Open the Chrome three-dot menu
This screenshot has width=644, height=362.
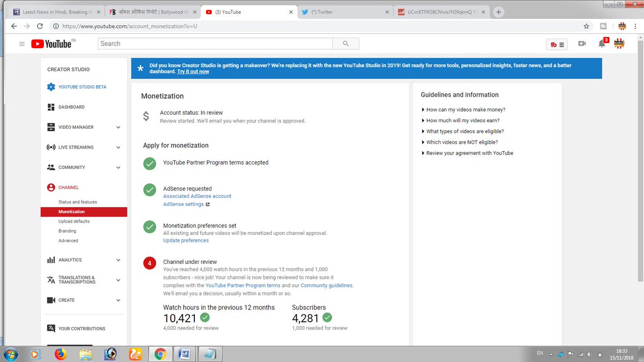point(635,26)
